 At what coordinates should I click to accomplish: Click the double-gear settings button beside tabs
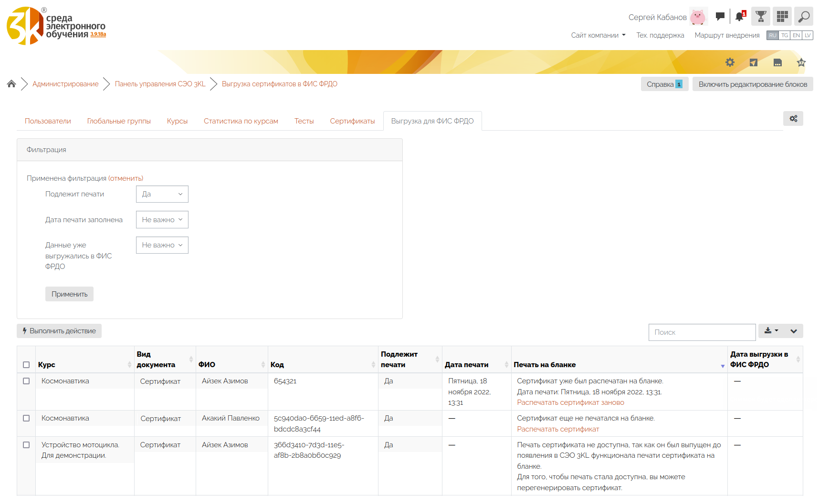click(x=793, y=119)
